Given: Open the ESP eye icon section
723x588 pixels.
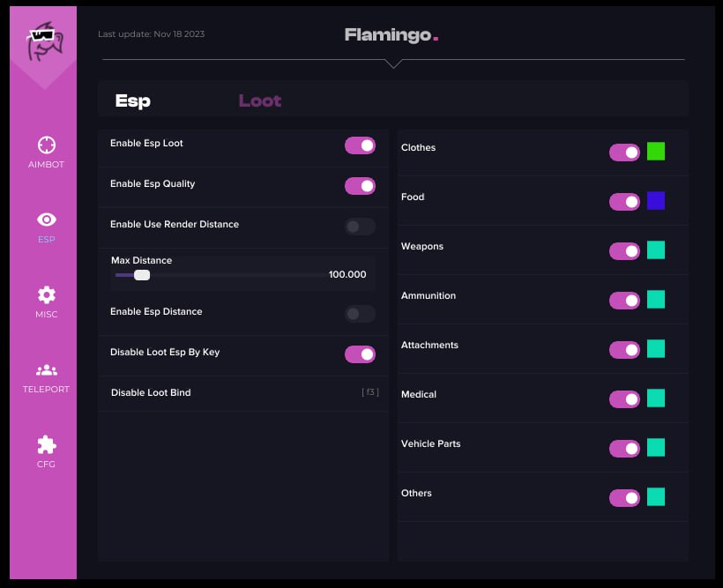Looking at the screenshot, I should pos(46,227).
